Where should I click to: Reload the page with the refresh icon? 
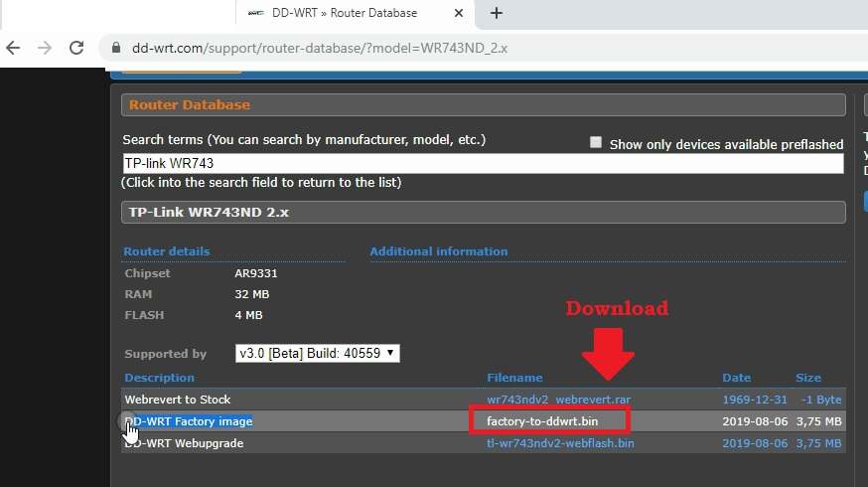(x=76, y=48)
